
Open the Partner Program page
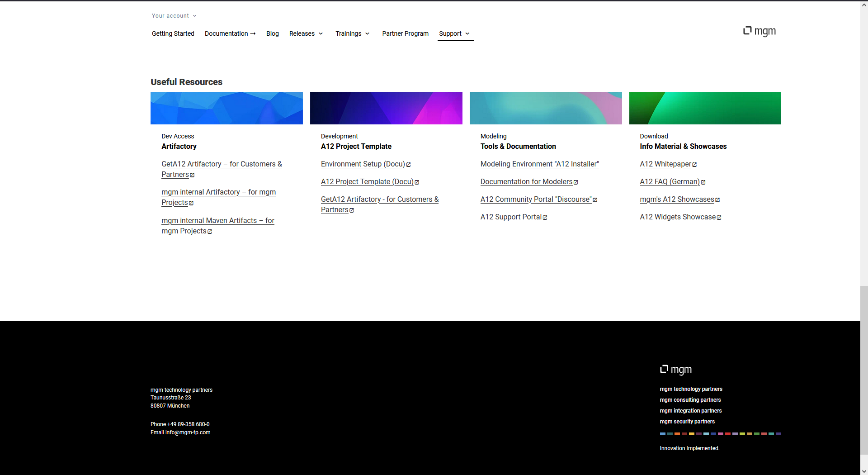coord(406,33)
